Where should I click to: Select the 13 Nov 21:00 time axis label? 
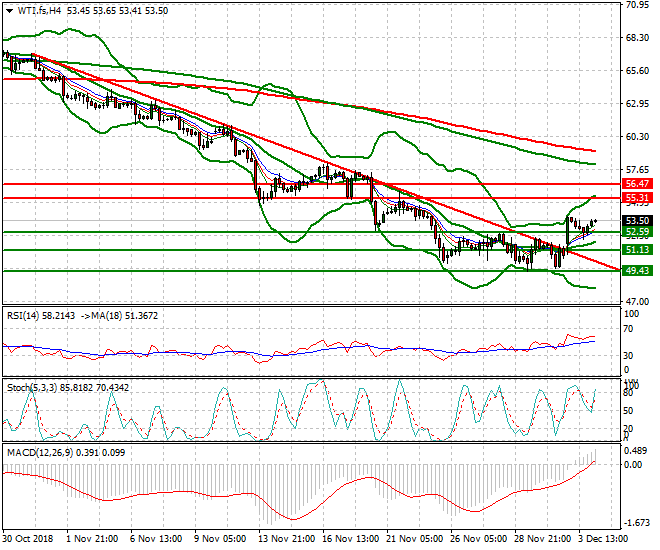tap(287, 539)
